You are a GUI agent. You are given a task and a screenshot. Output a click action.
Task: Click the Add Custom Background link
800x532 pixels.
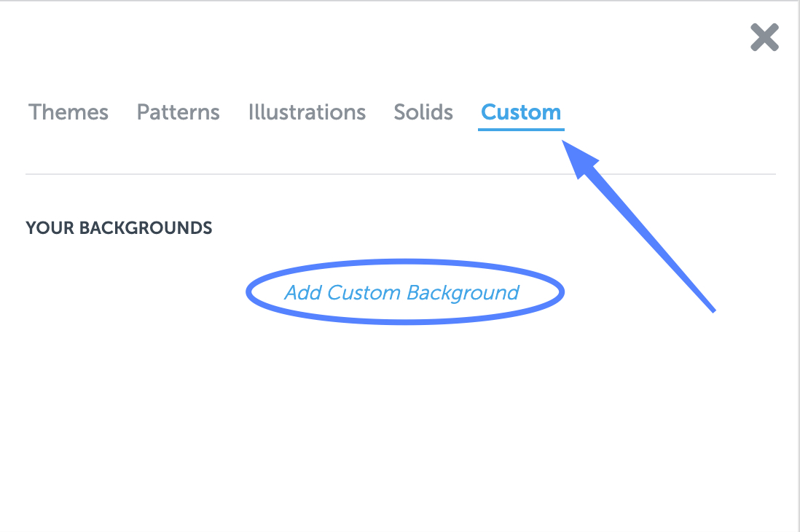(402, 292)
